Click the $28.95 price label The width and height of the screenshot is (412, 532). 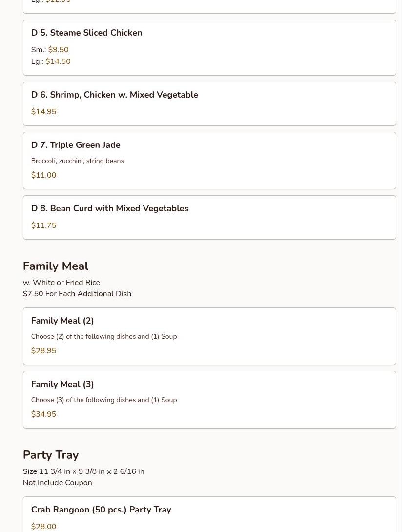(x=43, y=351)
